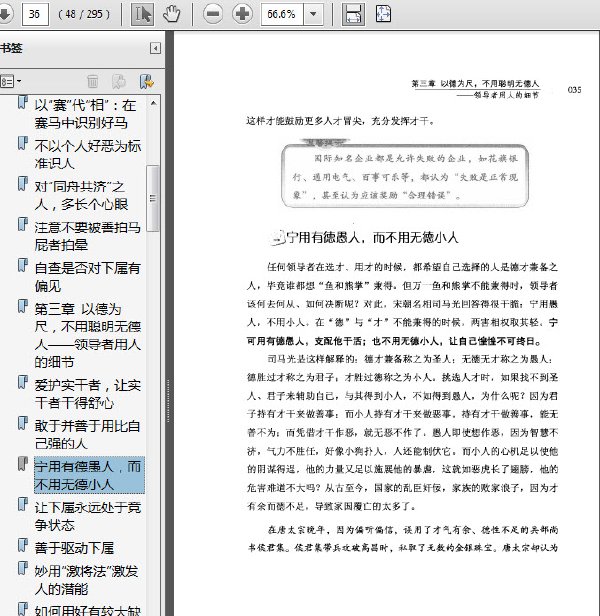Image resolution: width=600 pixels, height=616 pixels.
Task: Click section heading 宁用有德愚人,而不用无德小人
Action: (372, 237)
